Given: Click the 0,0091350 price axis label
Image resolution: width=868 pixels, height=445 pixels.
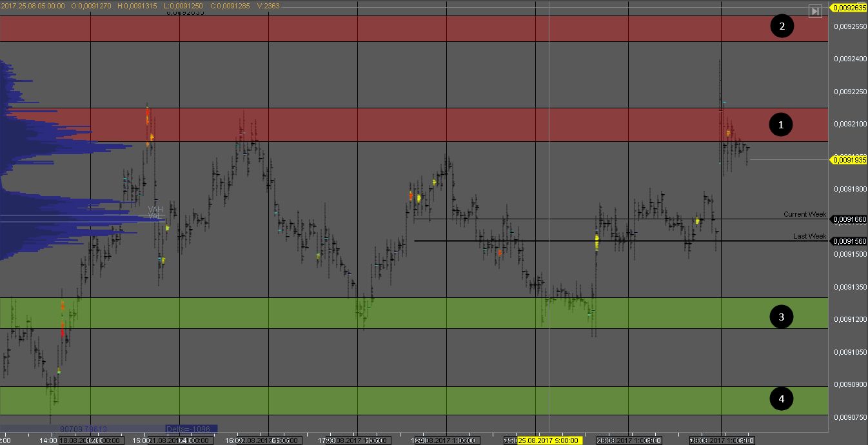Looking at the screenshot, I should 849,287.
